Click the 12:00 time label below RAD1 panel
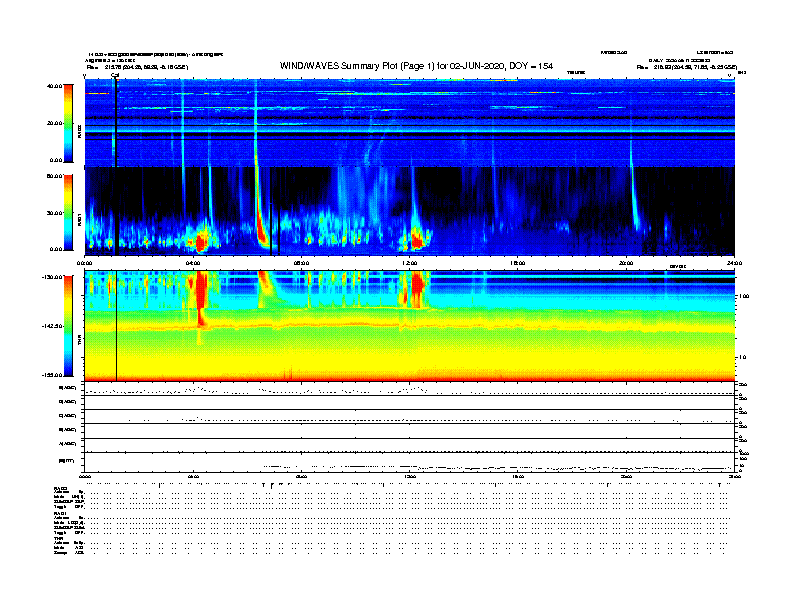This screenshot has width=792, height=612. (x=410, y=263)
